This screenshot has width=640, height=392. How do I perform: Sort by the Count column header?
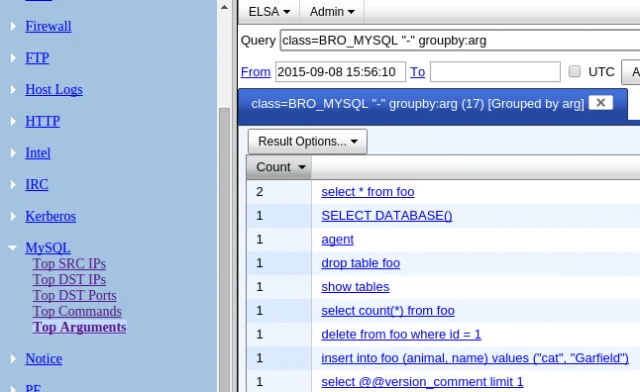pyautogui.click(x=279, y=167)
